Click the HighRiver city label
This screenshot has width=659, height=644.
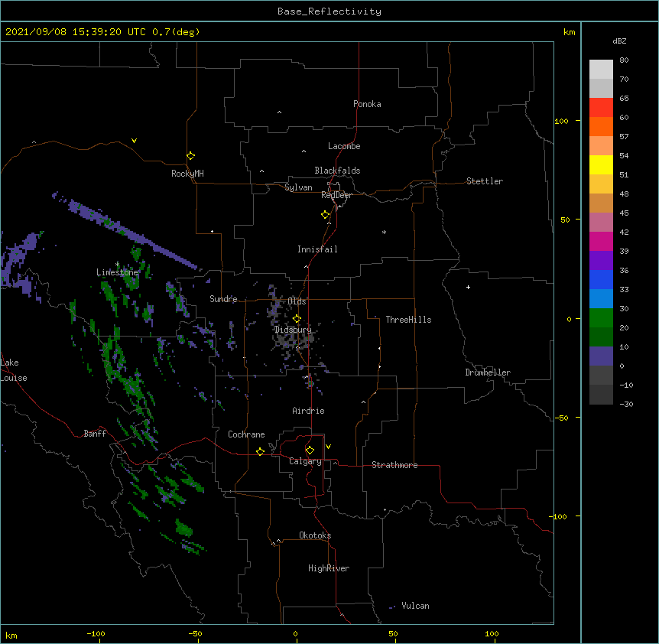pos(329,568)
